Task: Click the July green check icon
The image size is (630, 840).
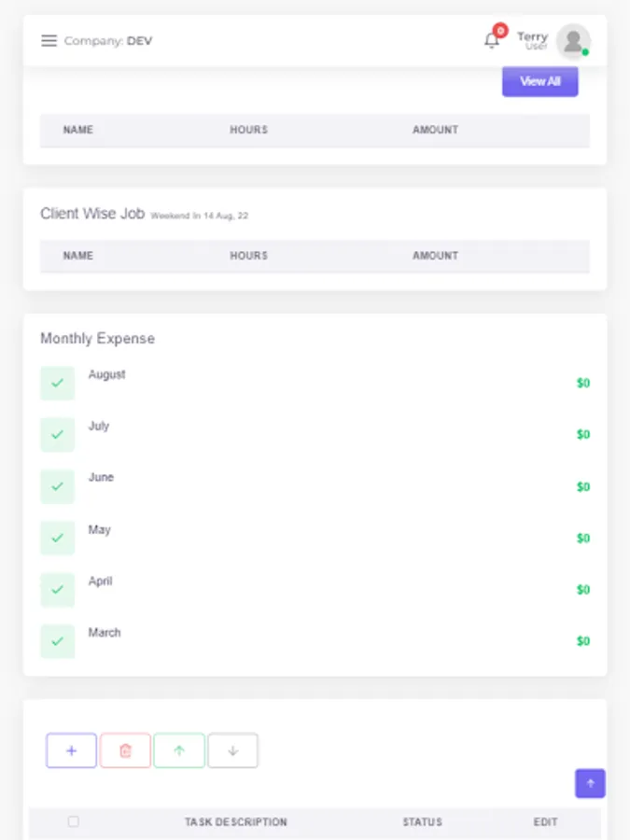Action: pyautogui.click(x=57, y=434)
